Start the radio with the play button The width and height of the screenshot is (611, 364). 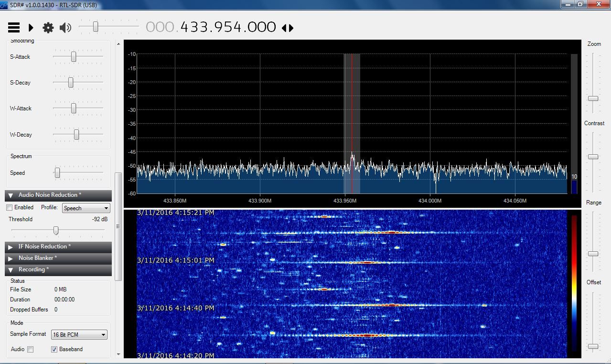[x=31, y=28]
